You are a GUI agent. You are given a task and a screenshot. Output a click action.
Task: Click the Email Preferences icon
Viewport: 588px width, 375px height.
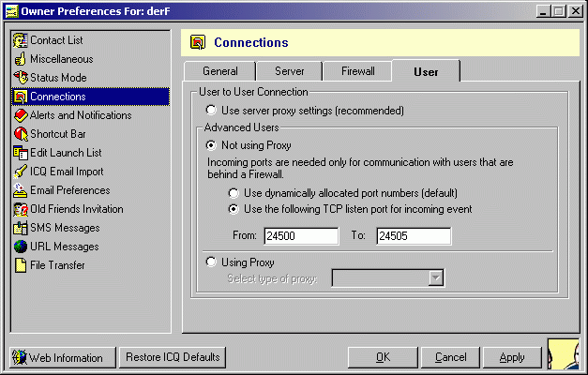[x=21, y=190]
